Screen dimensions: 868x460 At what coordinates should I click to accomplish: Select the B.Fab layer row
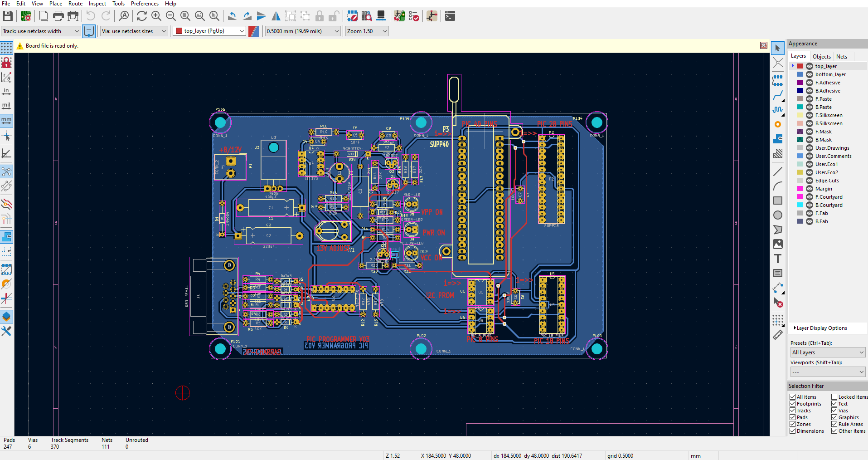point(828,221)
